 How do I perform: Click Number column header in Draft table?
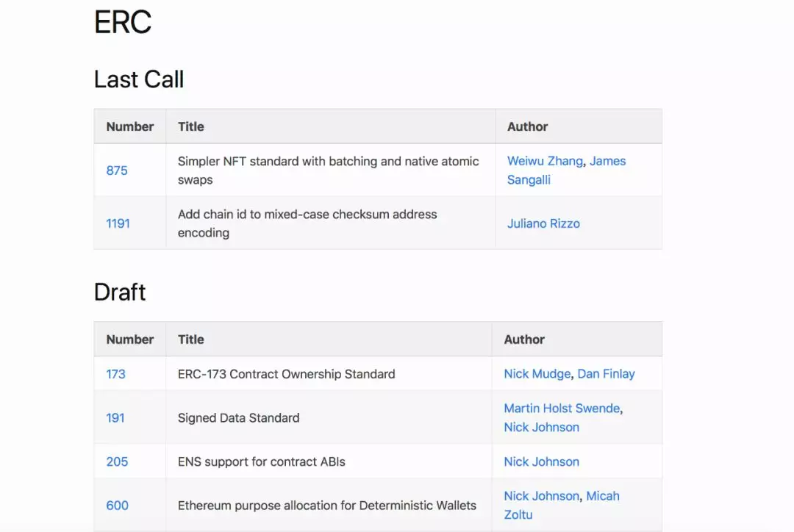pyautogui.click(x=129, y=339)
